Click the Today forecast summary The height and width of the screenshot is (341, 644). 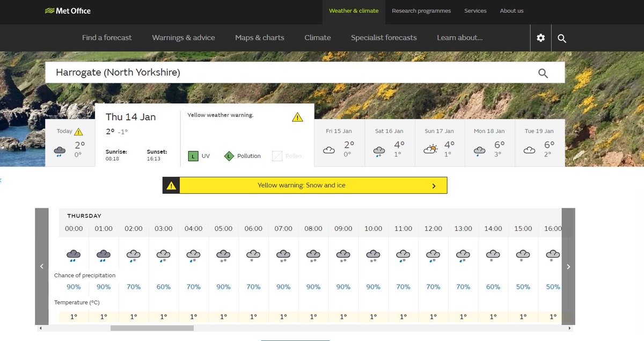pos(70,142)
